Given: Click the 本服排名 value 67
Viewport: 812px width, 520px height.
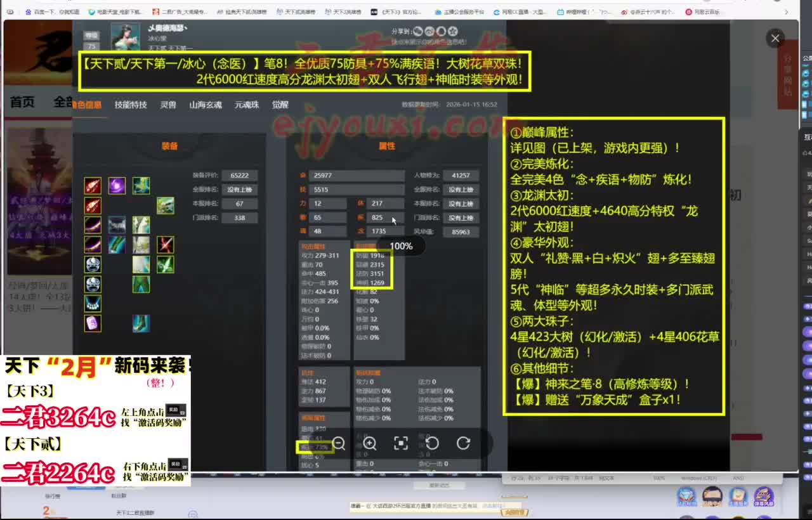Looking at the screenshot, I should pos(240,204).
